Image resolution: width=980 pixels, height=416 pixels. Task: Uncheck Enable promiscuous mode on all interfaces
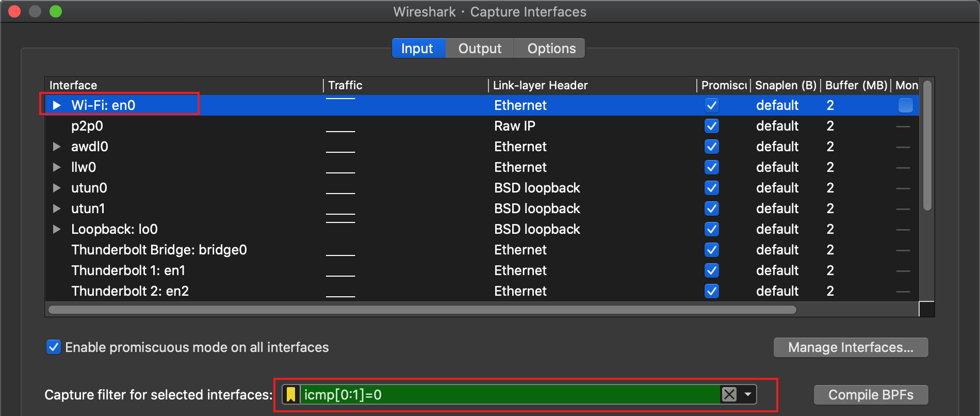54,347
